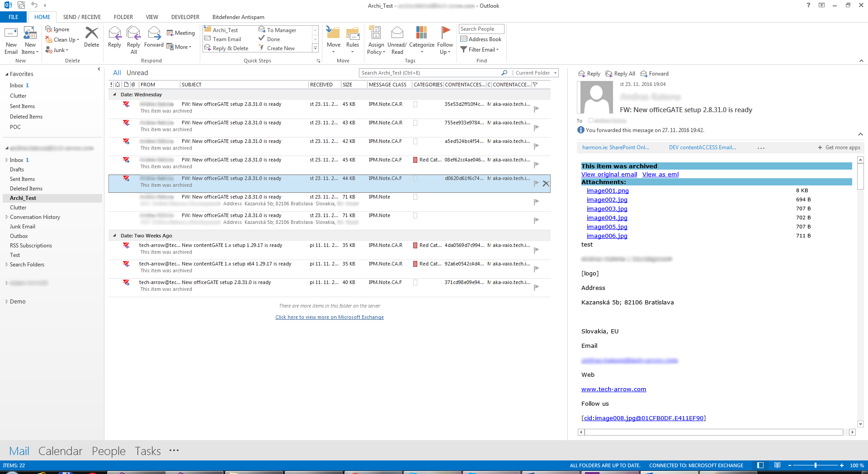Toggle category box of the 40 KB message

415,283
